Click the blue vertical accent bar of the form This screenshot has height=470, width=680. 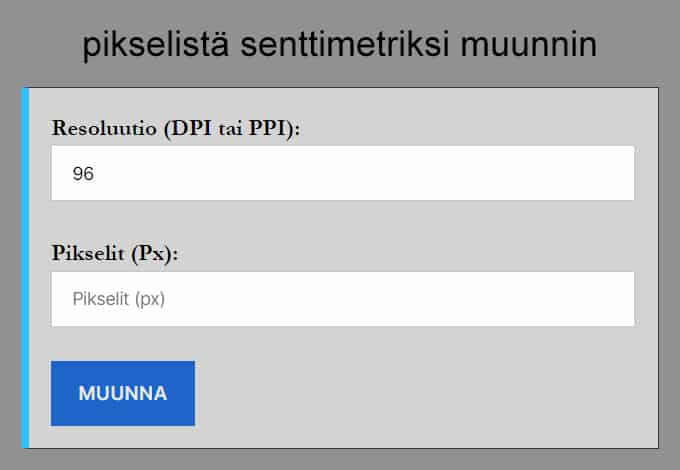(26, 268)
